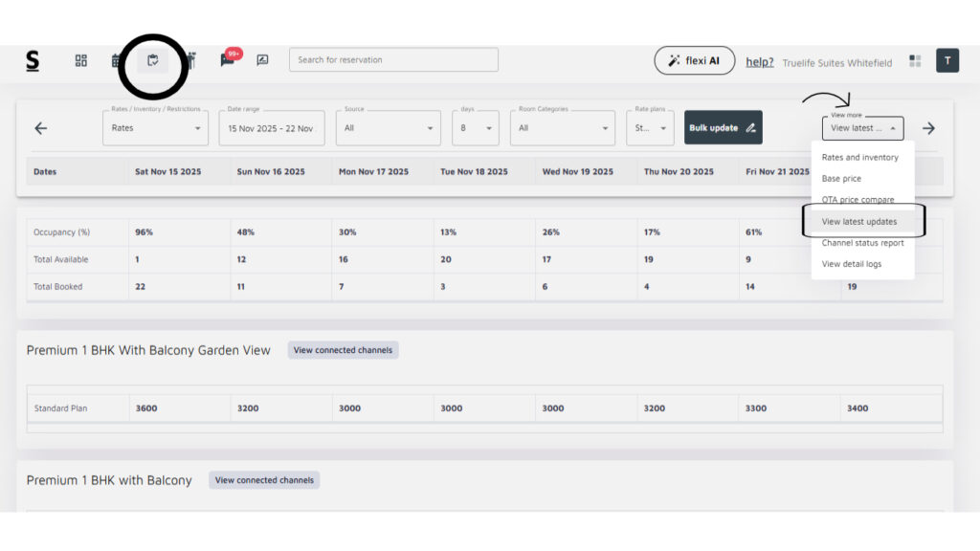Click the S logo home icon
The height and width of the screenshot is (551, 980).
pyautogui.click(x=33, y=61)
